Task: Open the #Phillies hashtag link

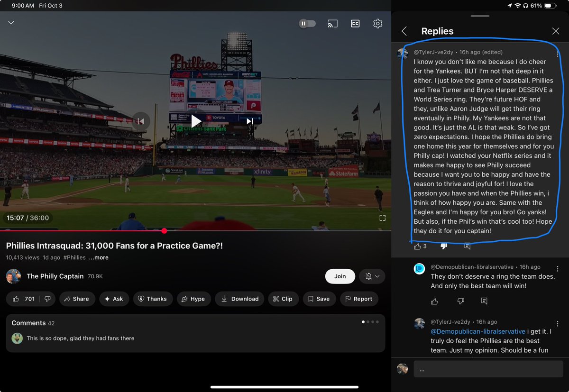Action: 74,257
